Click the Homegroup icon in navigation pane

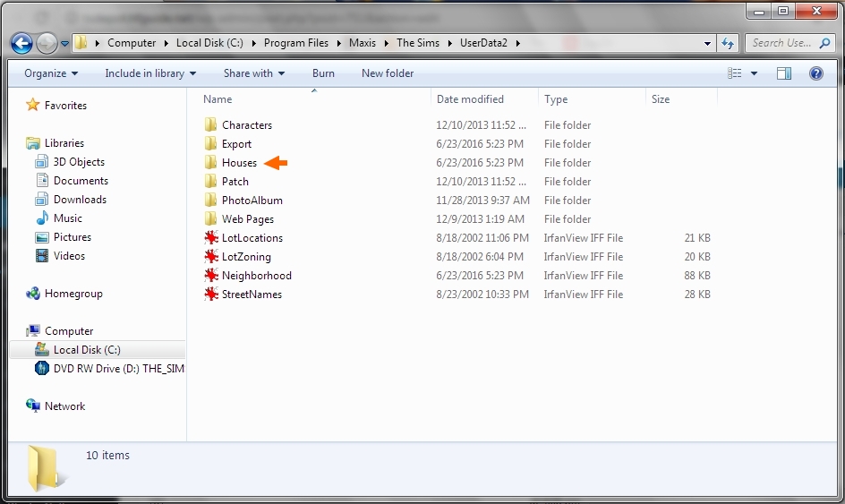pos(33,294)
